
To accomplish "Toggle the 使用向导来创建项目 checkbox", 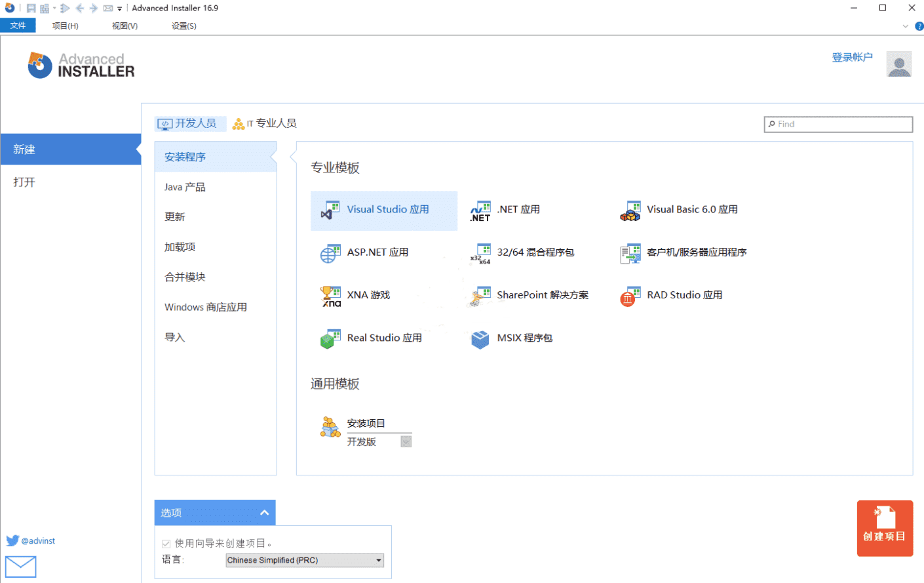I will click(x=166, y=543).
